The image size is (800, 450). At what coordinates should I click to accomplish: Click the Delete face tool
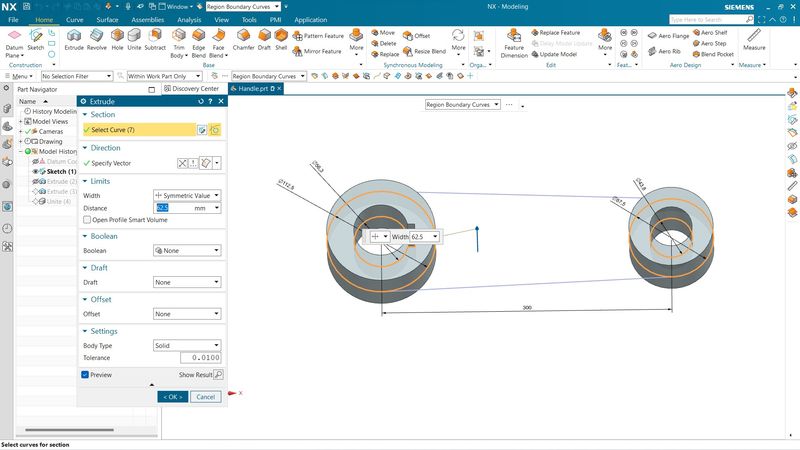click(384, 43)
